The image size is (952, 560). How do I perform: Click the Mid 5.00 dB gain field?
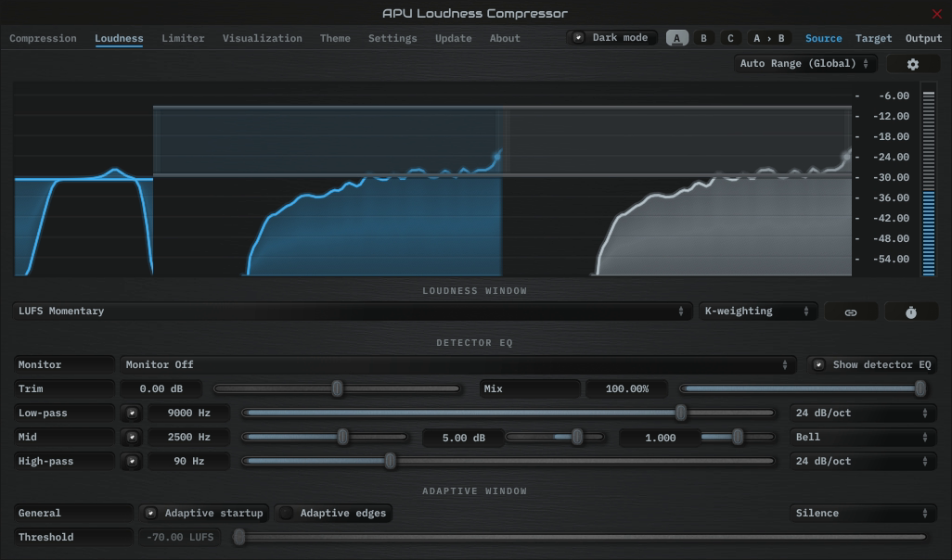tap(463, 438)
